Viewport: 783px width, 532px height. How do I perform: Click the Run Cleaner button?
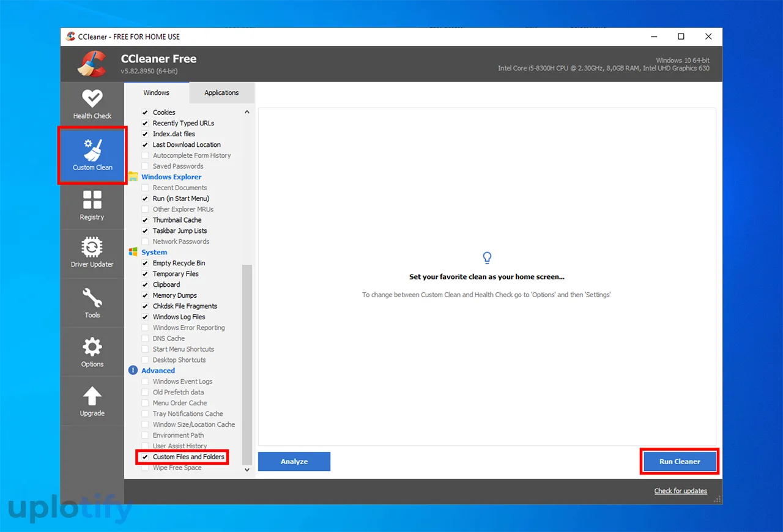click(x=679, y=462)
